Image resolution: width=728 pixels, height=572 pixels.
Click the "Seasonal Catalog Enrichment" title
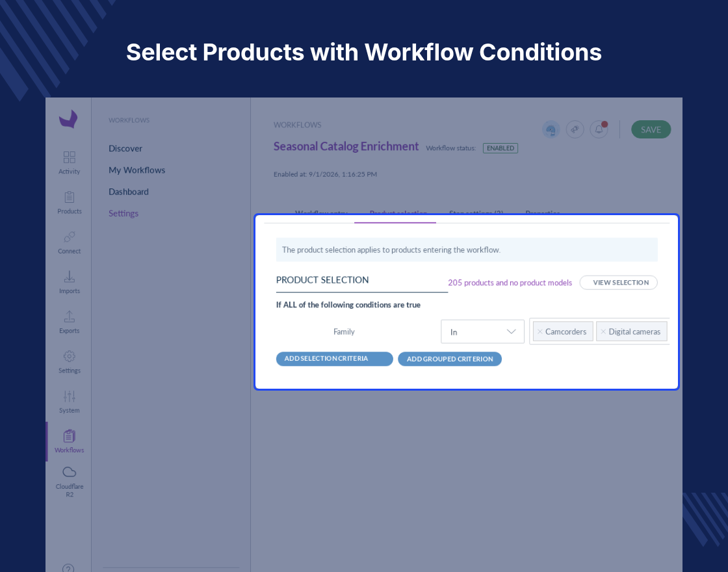coord(346,146)
